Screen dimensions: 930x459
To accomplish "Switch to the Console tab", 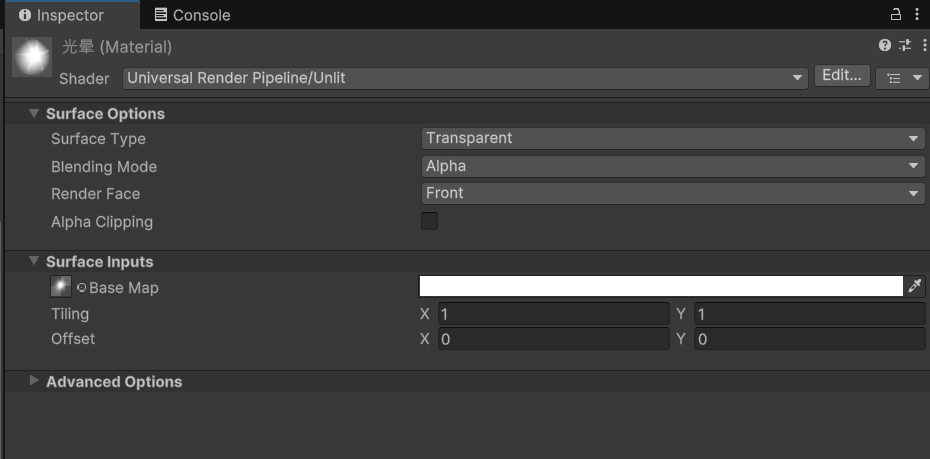I will coord(192,15).
